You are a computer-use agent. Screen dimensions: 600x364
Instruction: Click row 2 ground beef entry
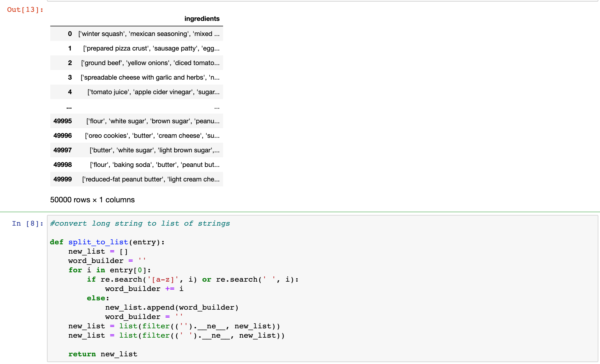[x=150, y=63]
